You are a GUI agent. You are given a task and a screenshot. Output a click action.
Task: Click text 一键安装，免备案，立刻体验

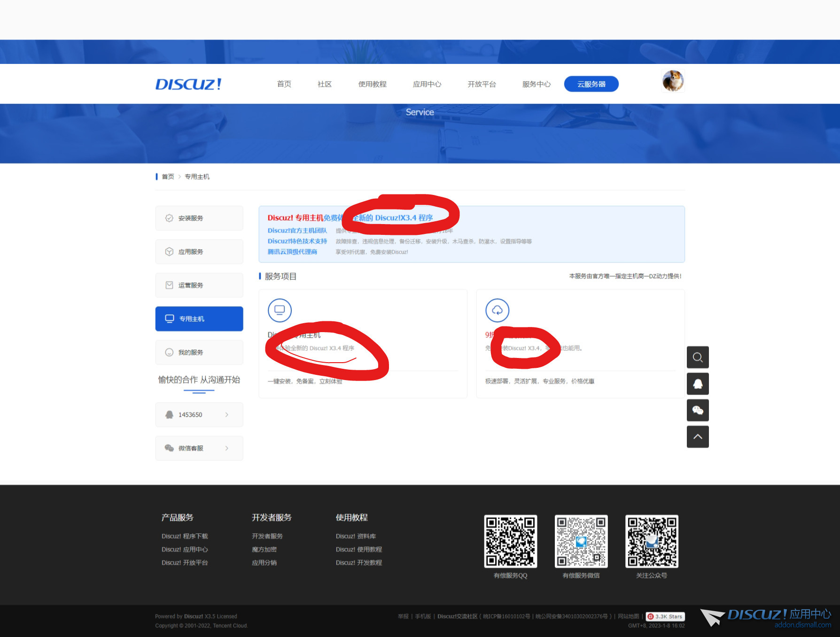click(x=305, y=381)
